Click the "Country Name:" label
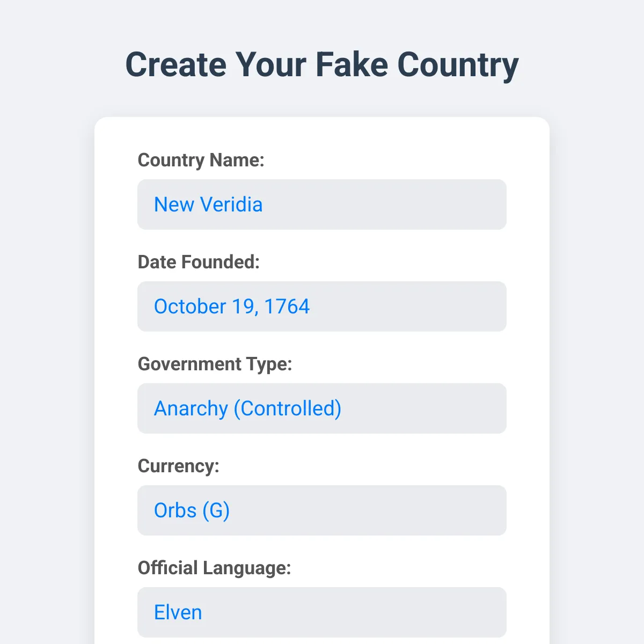644x644 pixels. click(x=201, y=160)
